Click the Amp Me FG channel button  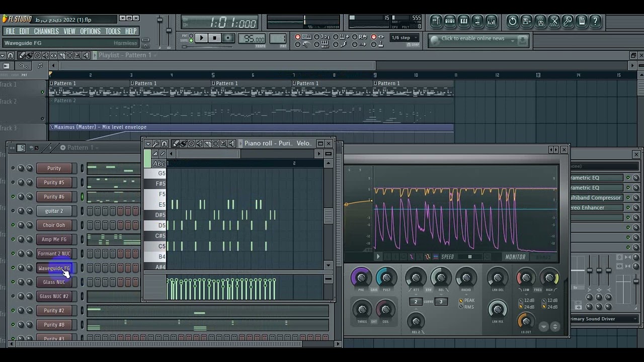point(54,239)
